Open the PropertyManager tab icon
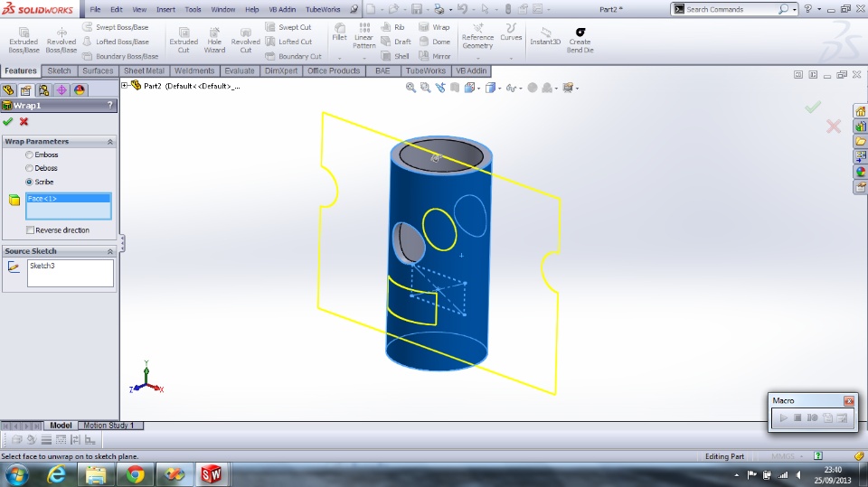Image resolution: width=868 pixels, height=487 pixels. click(26, 90)
